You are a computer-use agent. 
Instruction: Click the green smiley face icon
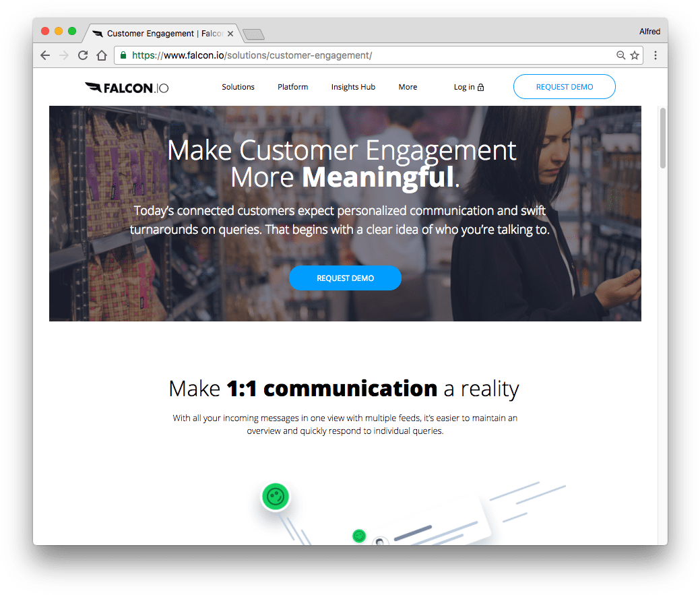[x=276, y=497]
